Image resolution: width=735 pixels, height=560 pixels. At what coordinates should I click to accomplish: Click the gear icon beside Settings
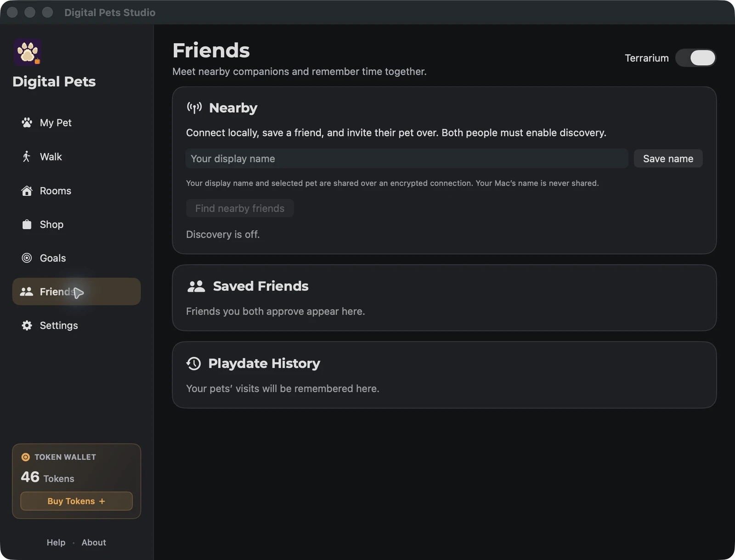tap(27, 325)
